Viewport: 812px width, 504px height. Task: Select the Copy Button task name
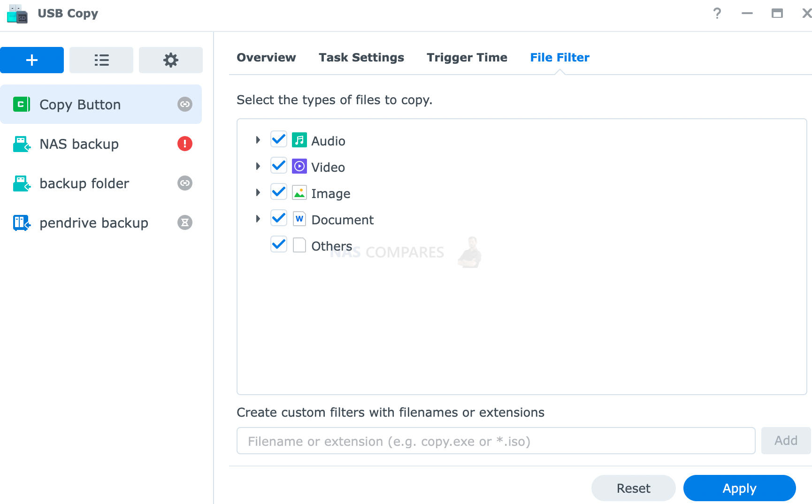point(80,105)
